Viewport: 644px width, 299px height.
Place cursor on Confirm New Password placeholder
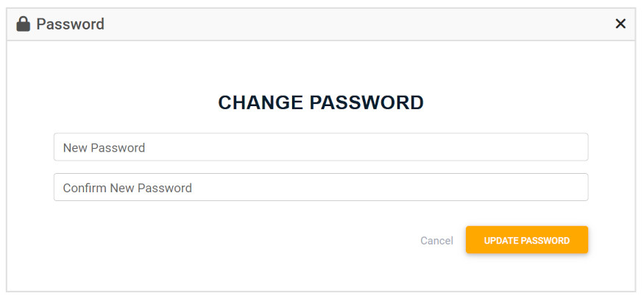coord(127,188)
